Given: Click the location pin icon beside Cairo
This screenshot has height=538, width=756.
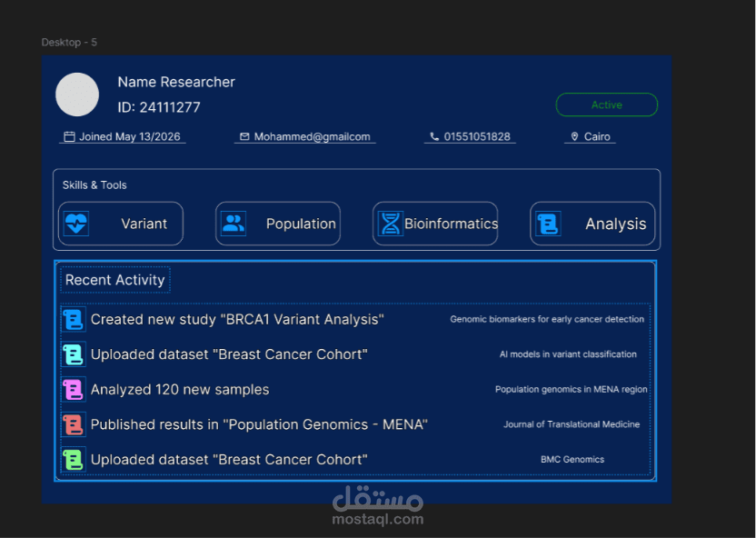Looking at the screenshot, I should [574, 137].
